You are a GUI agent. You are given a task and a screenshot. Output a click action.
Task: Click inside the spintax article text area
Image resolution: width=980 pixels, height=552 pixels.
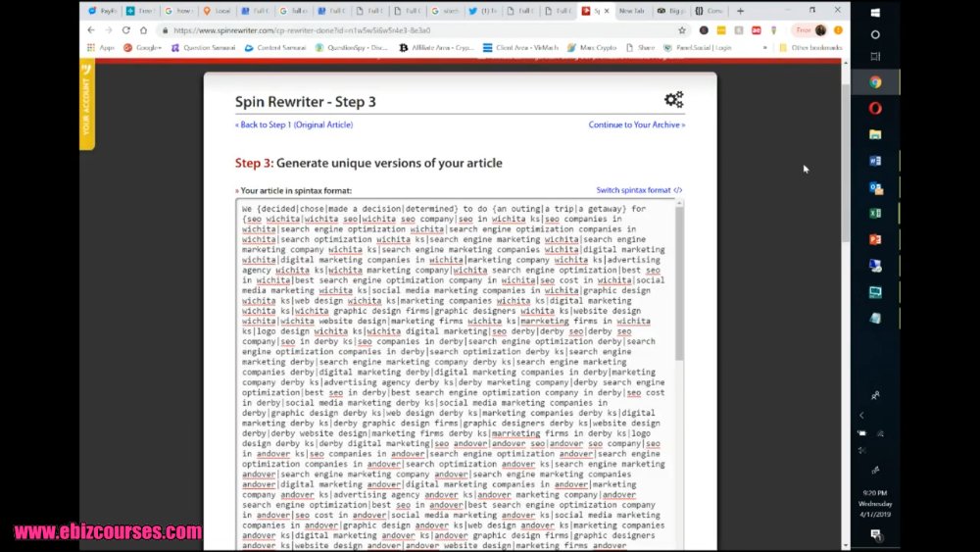(x=455, y=376)
